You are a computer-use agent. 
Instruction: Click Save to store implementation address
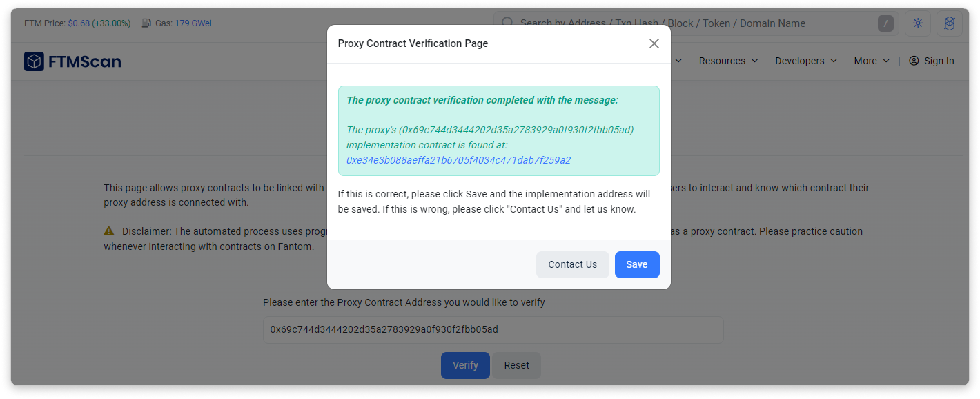pos(636,264)
